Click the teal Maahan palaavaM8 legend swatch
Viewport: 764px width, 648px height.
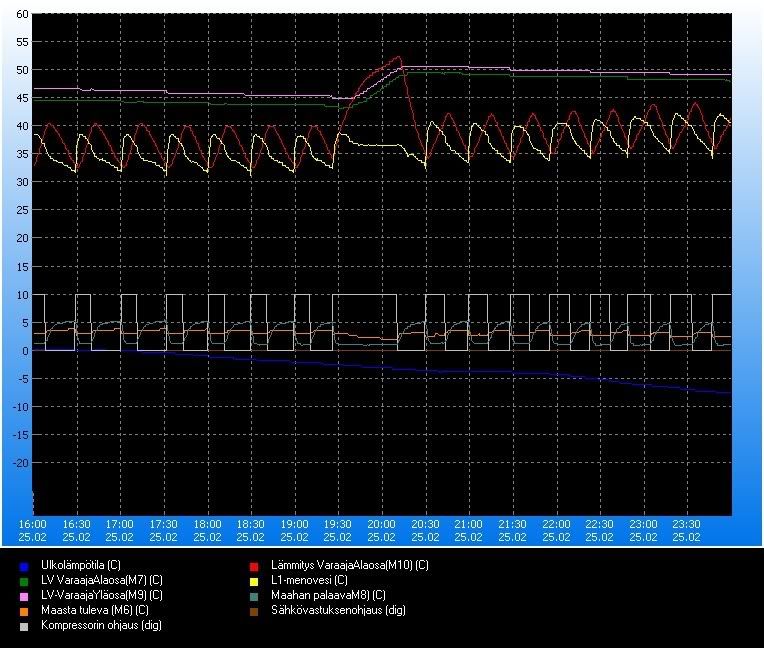[254, 596]
